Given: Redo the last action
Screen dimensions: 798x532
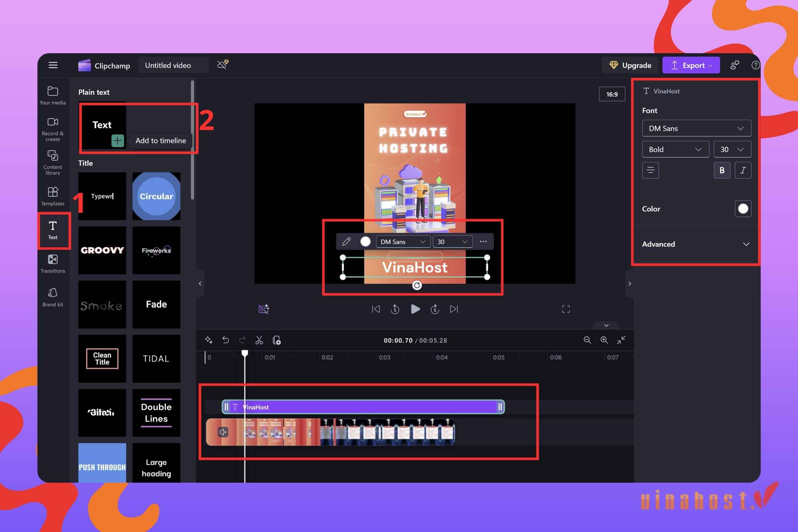Looking at the screenshot, I should point(242,340).
